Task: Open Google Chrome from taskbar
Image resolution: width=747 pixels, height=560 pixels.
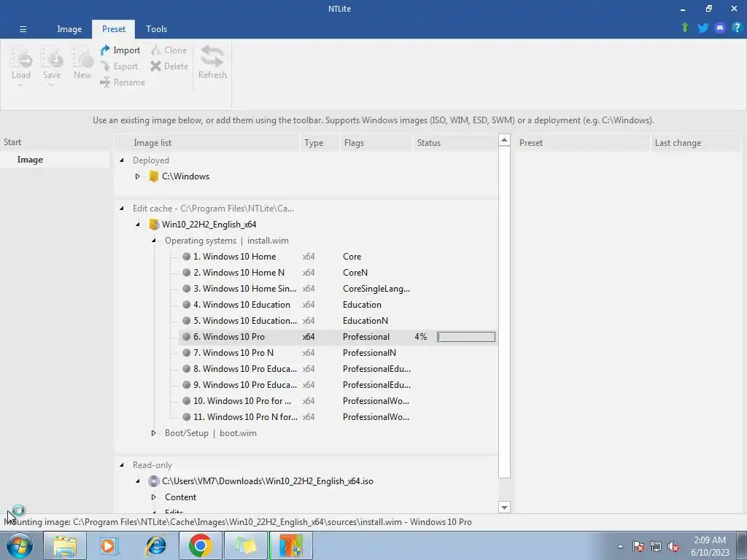Action: click(201, 545)
